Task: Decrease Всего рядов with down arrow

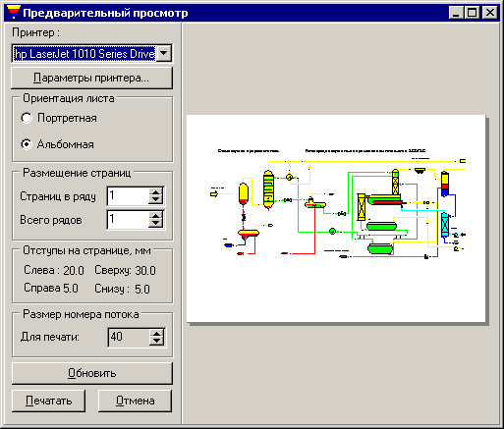Action: 156,224
